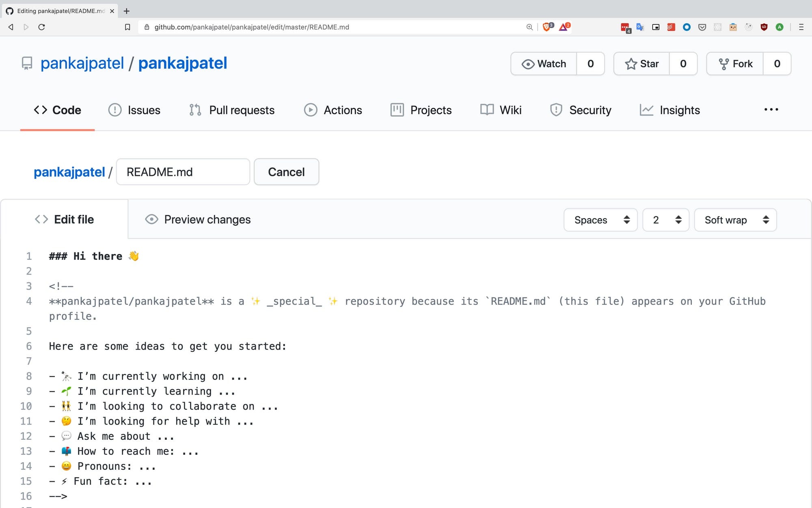The image size is (812, 508).
Task: Save page with the Pocket extension
Action: coord(702,27)
